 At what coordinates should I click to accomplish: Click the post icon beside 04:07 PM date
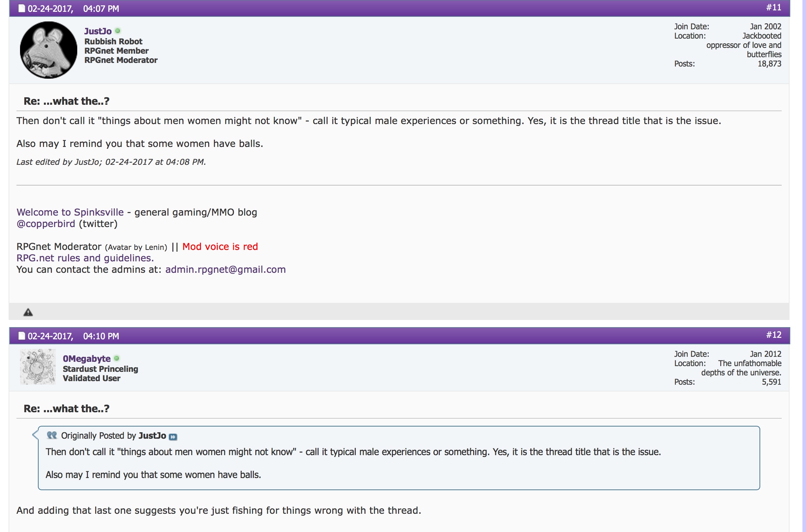coord(22,8)
